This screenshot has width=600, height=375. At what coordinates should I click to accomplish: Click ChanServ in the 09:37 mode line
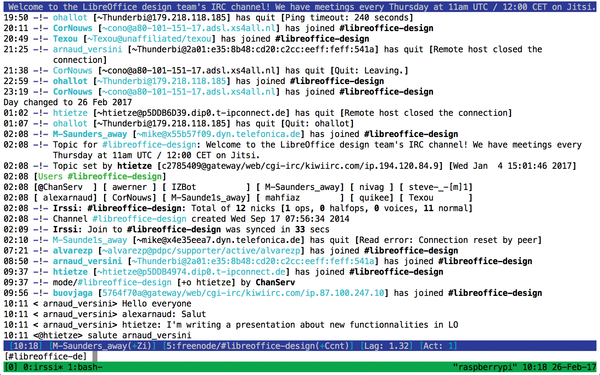(275, 283)
